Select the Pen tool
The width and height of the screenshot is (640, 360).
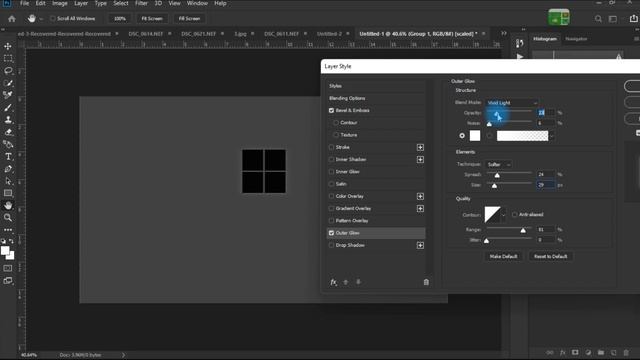point(8,169)
